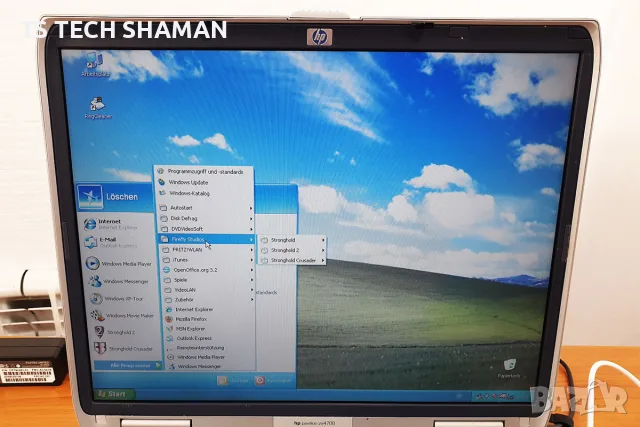Expand the Spiele folder

pyautogui.click(x=208, y=280)
